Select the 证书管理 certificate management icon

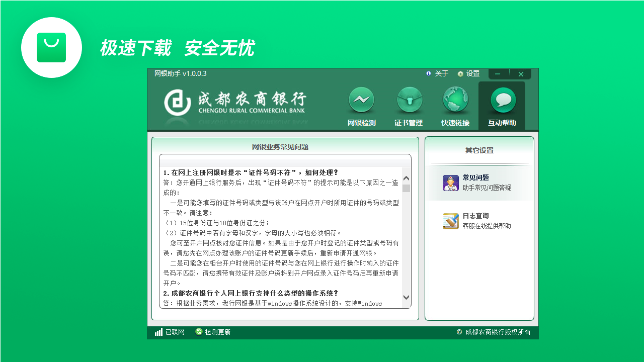409,100
